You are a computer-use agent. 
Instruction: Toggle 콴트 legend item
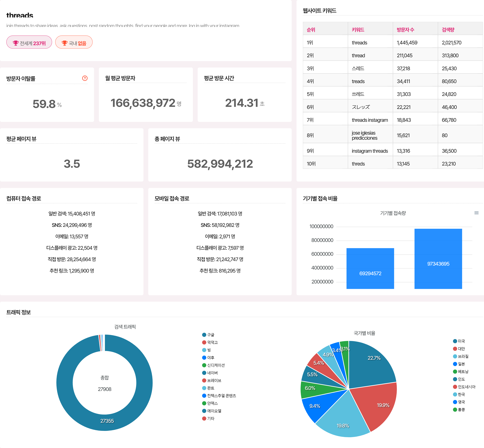tap(208, 388)
